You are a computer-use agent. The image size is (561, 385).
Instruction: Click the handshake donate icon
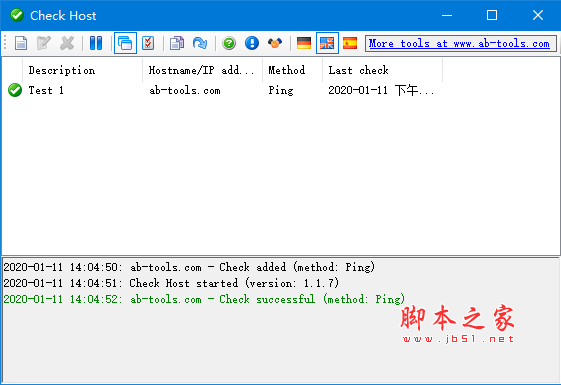275,43
